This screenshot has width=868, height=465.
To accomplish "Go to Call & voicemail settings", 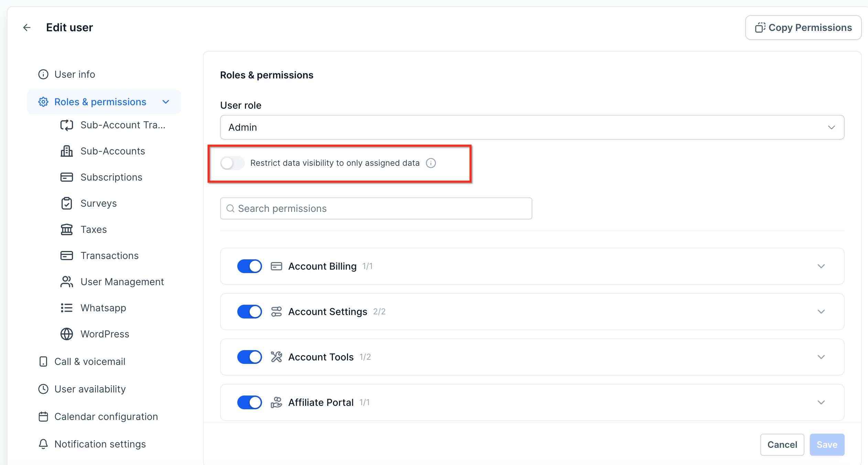I will pyautogui.click(x=82, y=362).
